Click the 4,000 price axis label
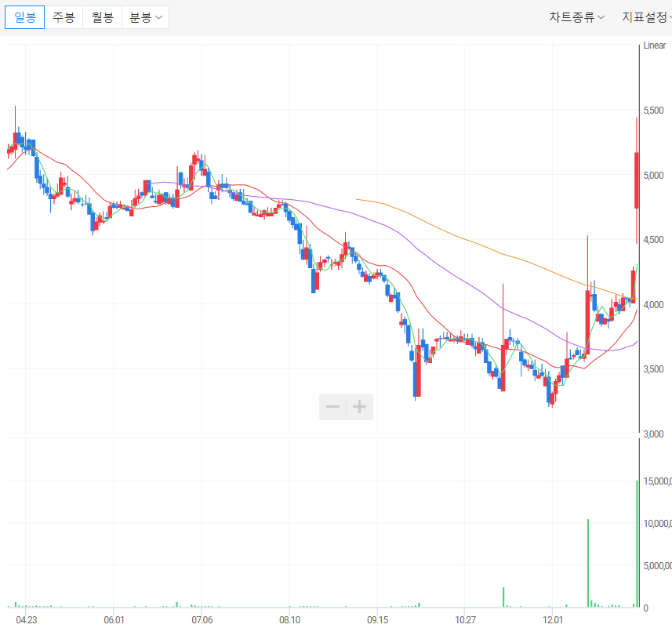The image size is (672, 628). pos(653,304)
